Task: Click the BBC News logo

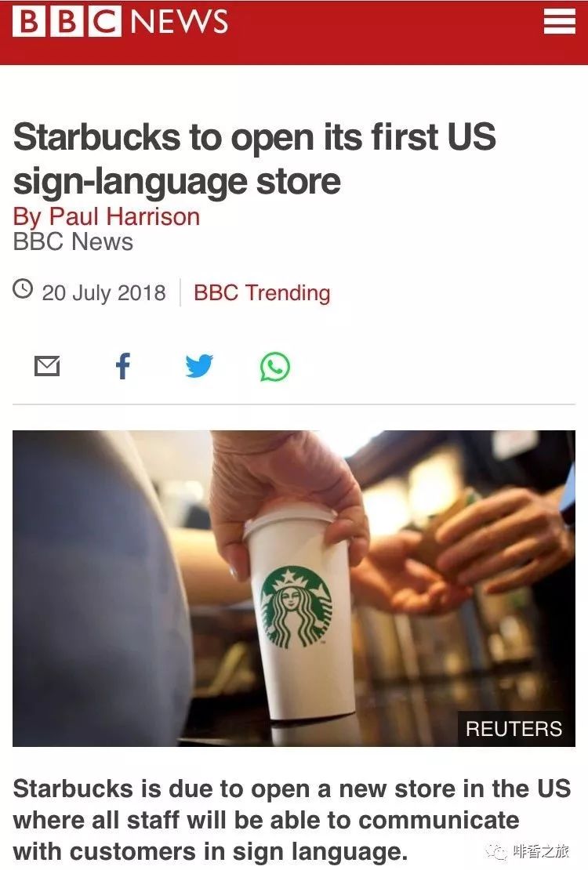Action: 120,22
